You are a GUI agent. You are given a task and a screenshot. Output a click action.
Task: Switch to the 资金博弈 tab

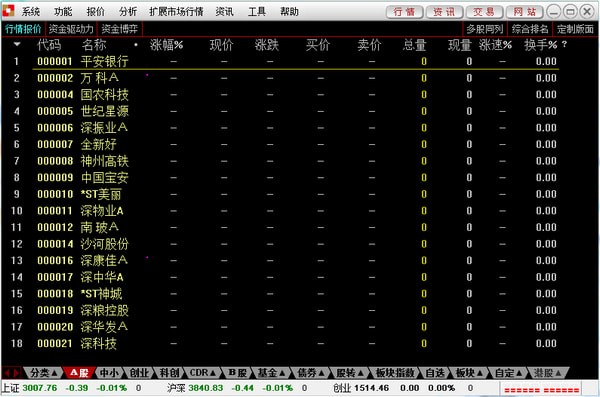[x=119, y=29]
